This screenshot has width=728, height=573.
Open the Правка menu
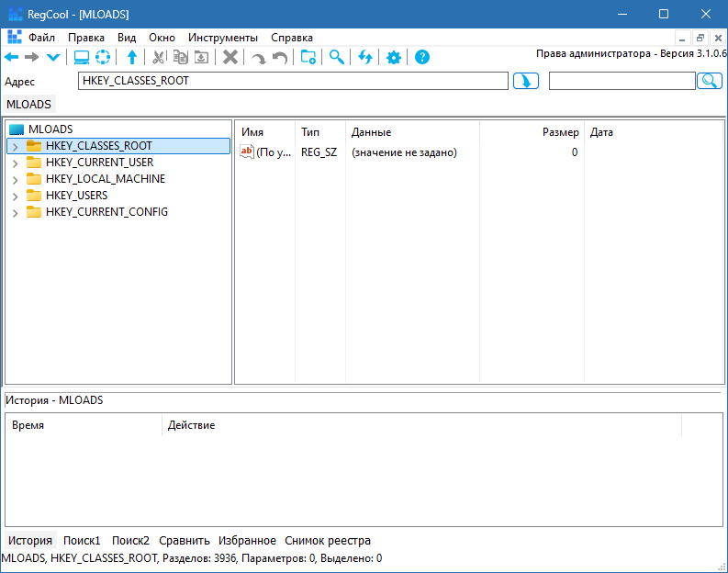(86, 38)
